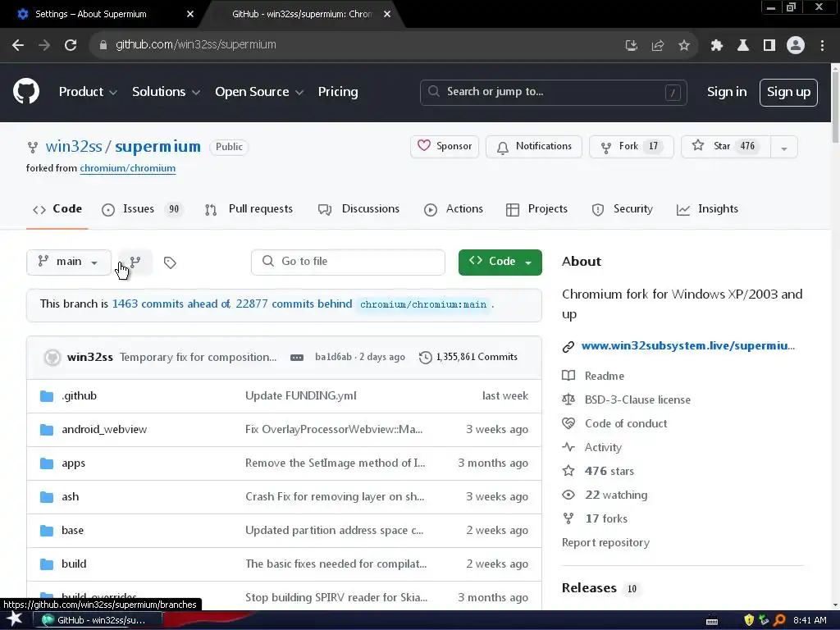Viewport: 840px width, 630px height.
Task: Open the android_webview folder
Action: [x=104, y=430]
